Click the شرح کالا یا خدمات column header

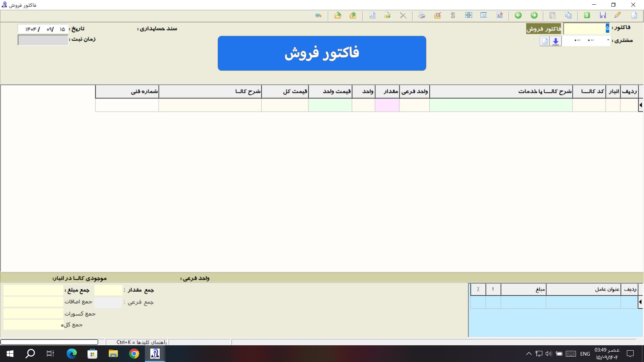pos(501,92)
